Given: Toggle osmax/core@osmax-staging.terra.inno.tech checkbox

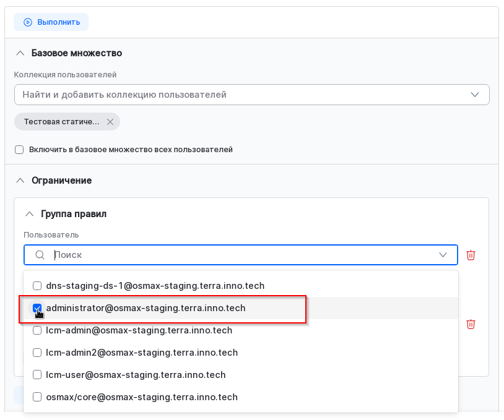Looking at the screenshot, I should [x=37, y=397].
